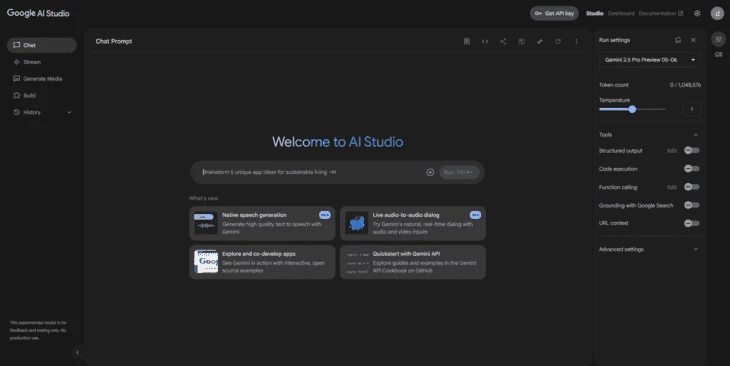Click the Token count value 0 / 1,048,576
730x366 pixels.
(x=685, y=85)
